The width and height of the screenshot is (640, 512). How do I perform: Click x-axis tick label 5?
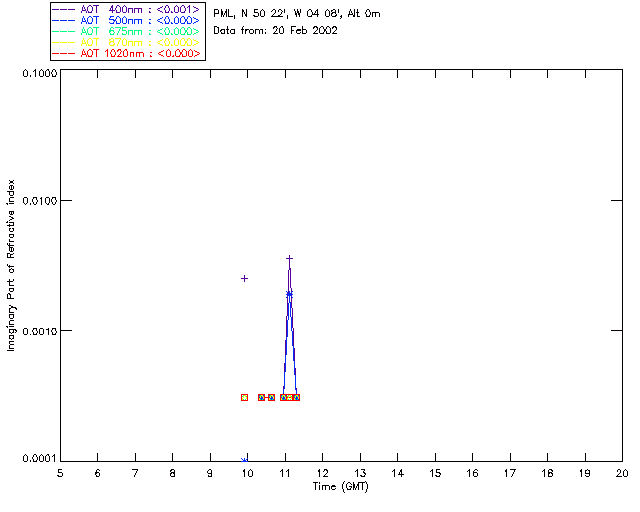click(60, 473)
